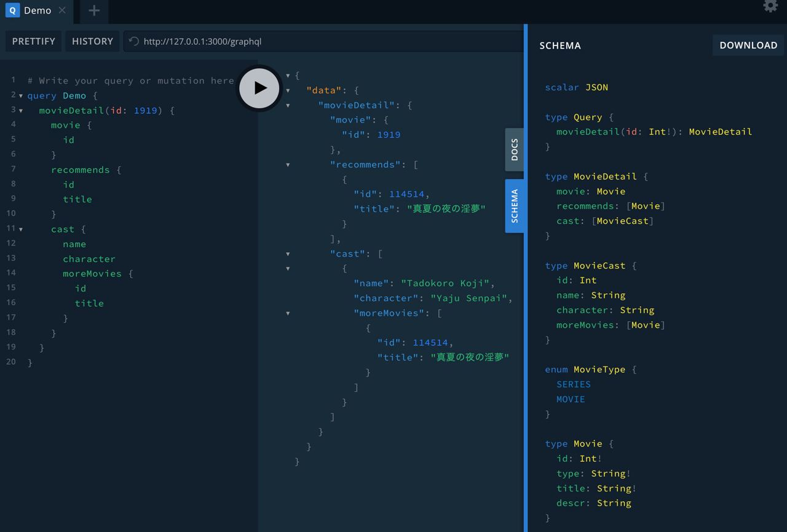Click 'scalar JSON' in the schema
787x532 pixels.
[x=577, y=87]
